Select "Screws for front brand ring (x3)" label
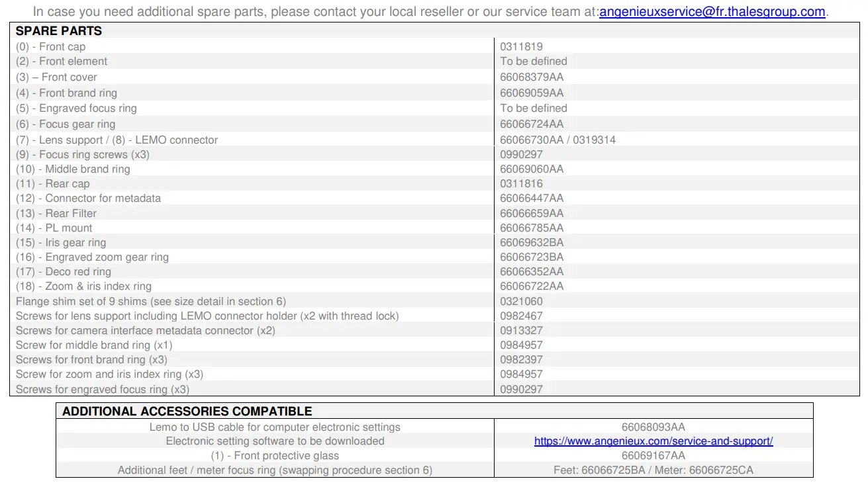 click(x=92, y=360)
